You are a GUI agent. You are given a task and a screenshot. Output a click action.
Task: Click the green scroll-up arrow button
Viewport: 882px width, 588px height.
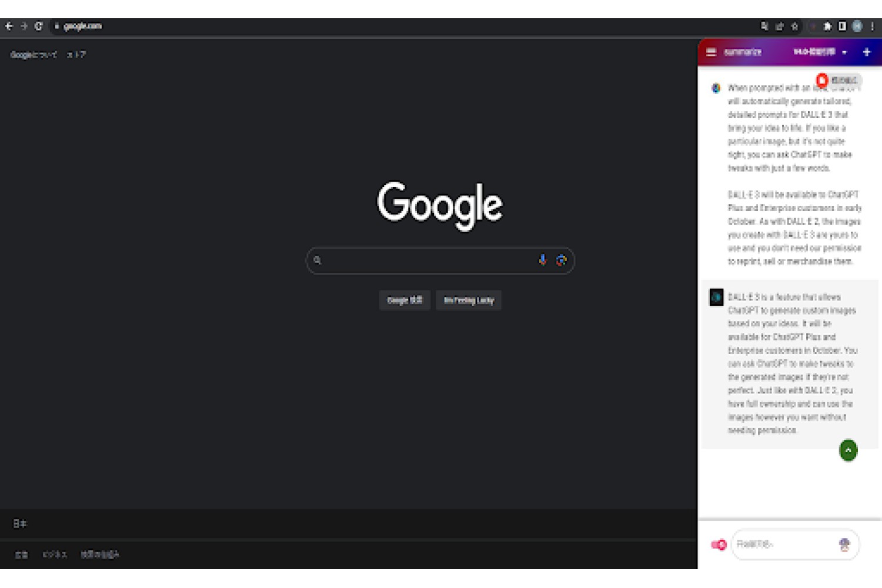click(848, 450)
